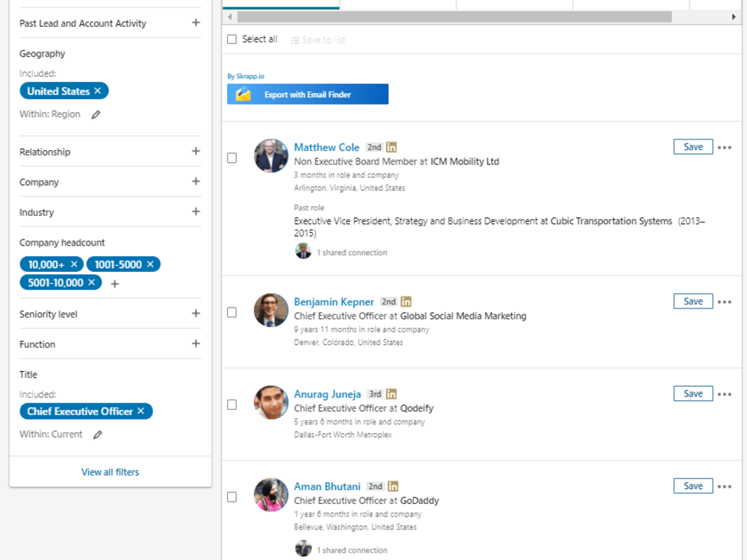This screenshot has width=747, height=560.
Task: View Matthew Cole's shared connection avatar
Action: (303, 251)
